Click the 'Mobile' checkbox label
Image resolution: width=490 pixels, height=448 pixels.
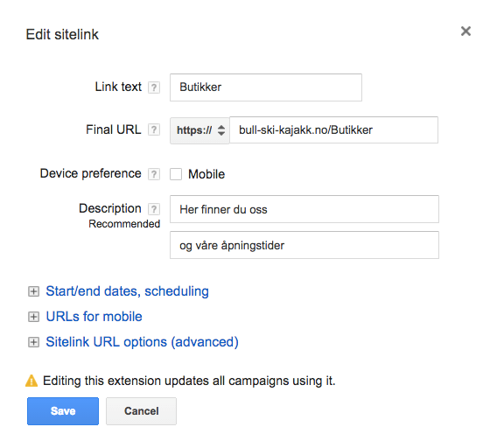[206, 174]
